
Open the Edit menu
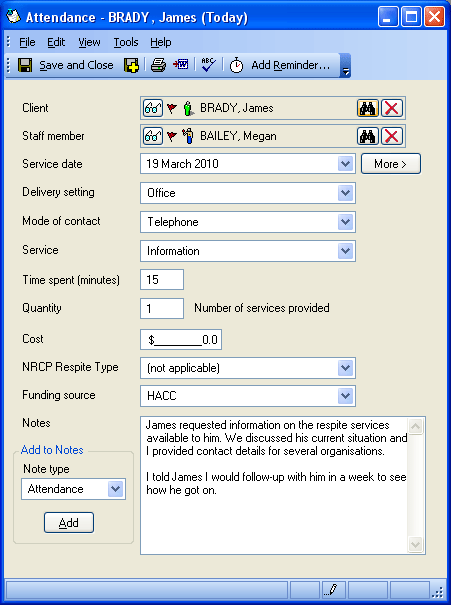tap(56, 42)
